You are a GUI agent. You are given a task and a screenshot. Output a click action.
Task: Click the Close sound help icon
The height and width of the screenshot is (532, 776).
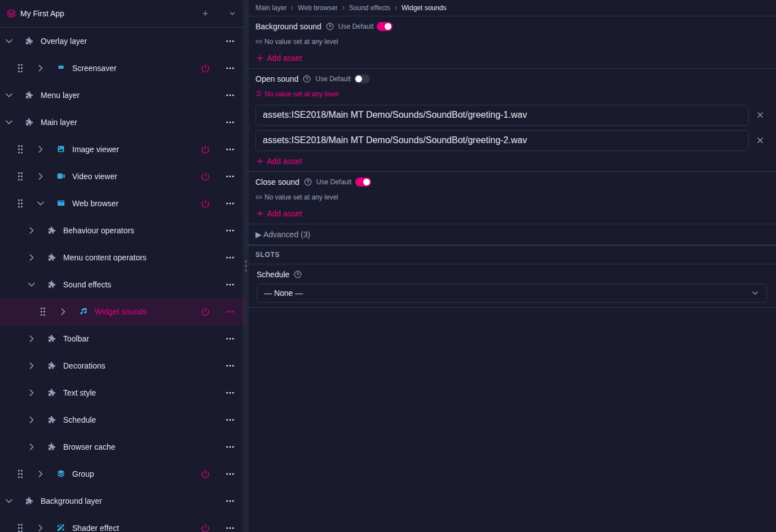308,182
